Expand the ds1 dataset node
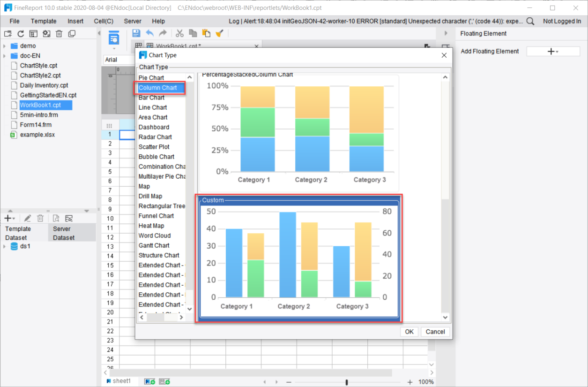 (x=5, y=246)
